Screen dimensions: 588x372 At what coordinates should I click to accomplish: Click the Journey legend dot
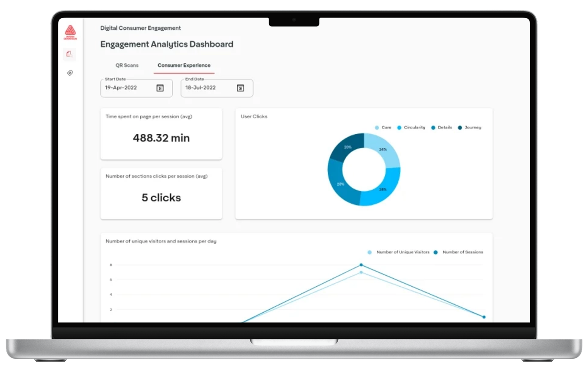[x=460, y=128]
